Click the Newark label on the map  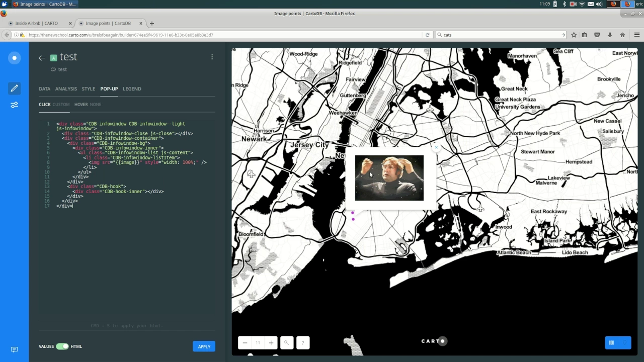(x=254, y=139)
